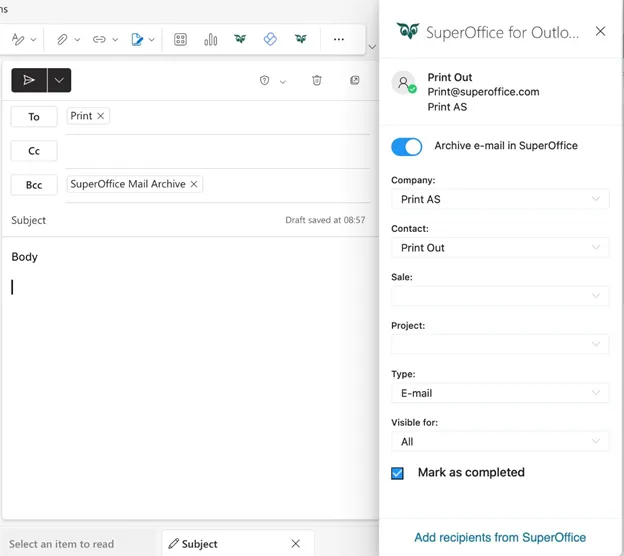Click the poll bar chart icon
The image size is (624, 556).
(x=211, y=40)
